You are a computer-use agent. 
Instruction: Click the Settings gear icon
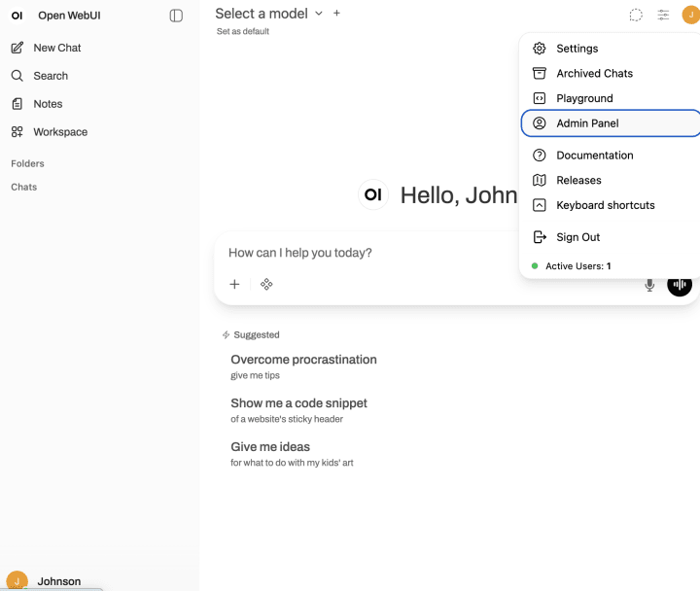(540, 49)
